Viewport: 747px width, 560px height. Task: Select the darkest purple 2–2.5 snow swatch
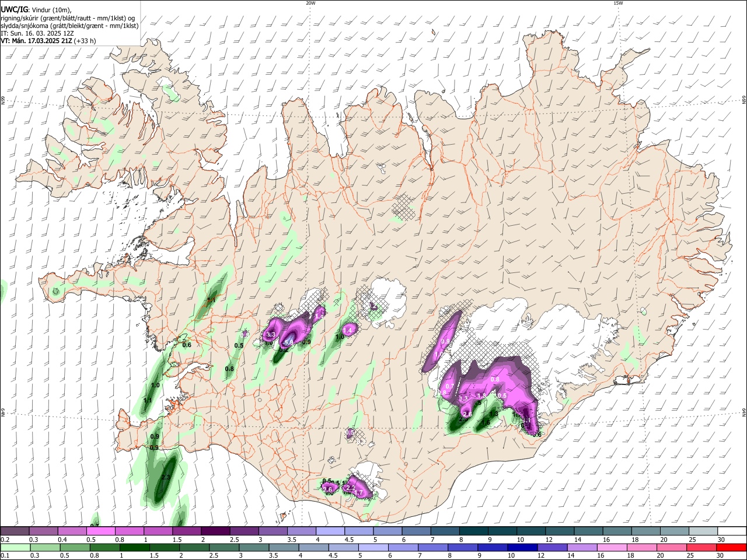[215, 531]
